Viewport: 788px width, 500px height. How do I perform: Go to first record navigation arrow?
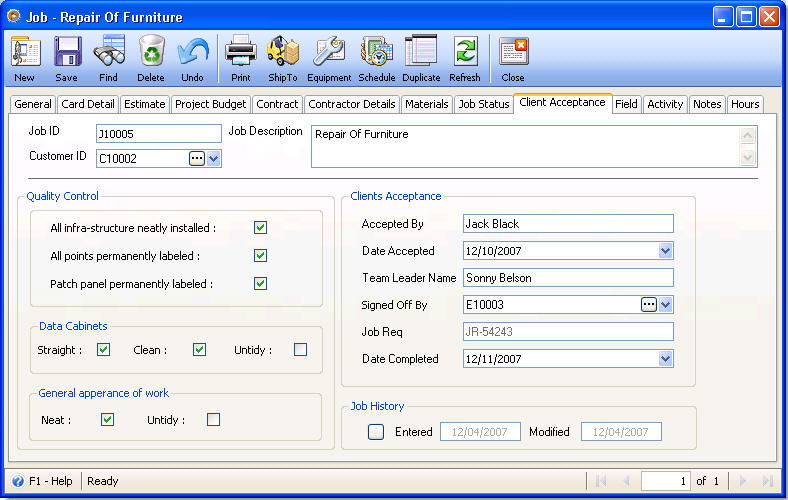[x=601, y=481]
